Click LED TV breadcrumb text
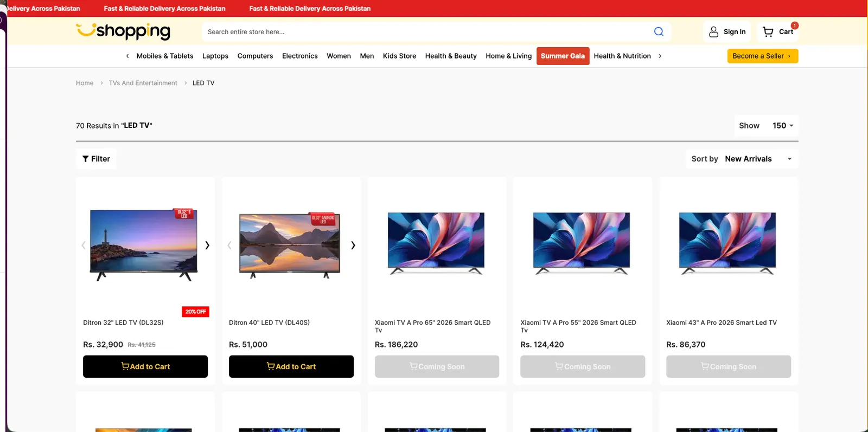 click(203, 83)
